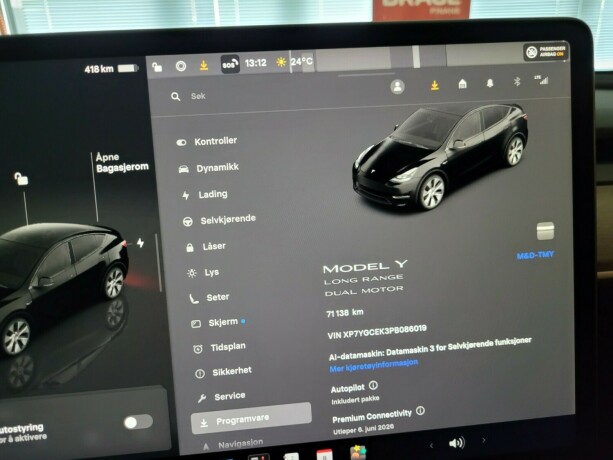Tap the yellow update icon beside profile
The width and height of the screenshot is (613, 460).
pos(434,85)
